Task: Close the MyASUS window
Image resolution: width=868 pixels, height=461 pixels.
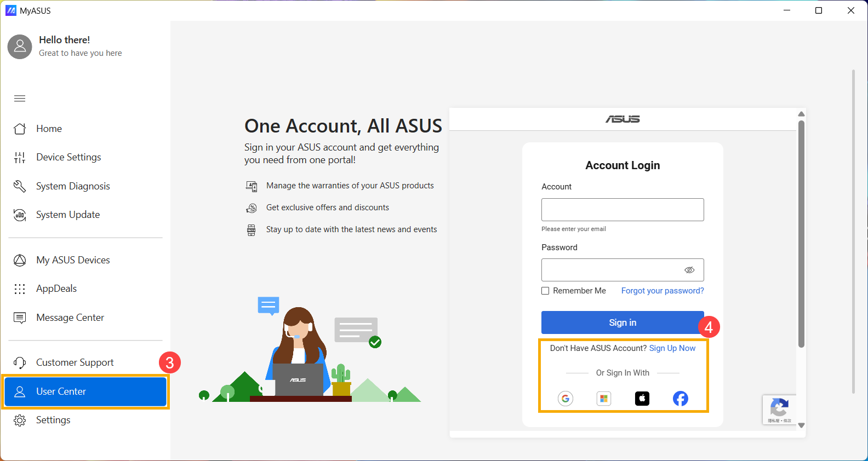Action: [851, 10]
